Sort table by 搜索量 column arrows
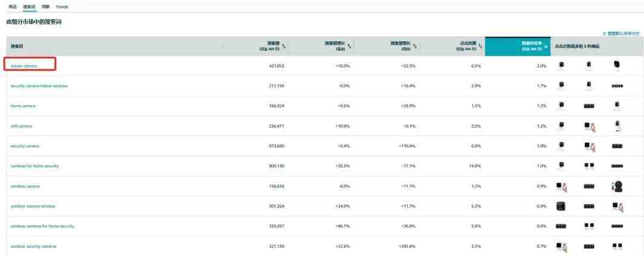The width and height of the screenshot is (644, 256). coord(284,46)
